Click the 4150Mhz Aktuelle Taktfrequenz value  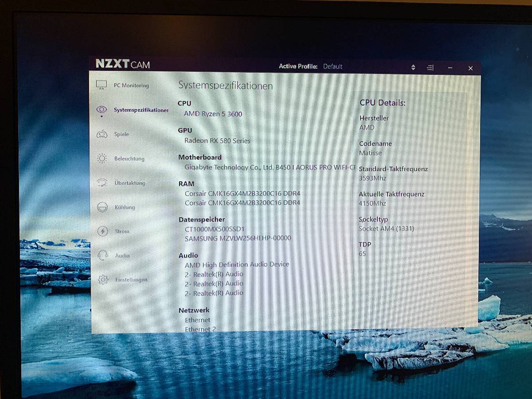tap(372, 203)
